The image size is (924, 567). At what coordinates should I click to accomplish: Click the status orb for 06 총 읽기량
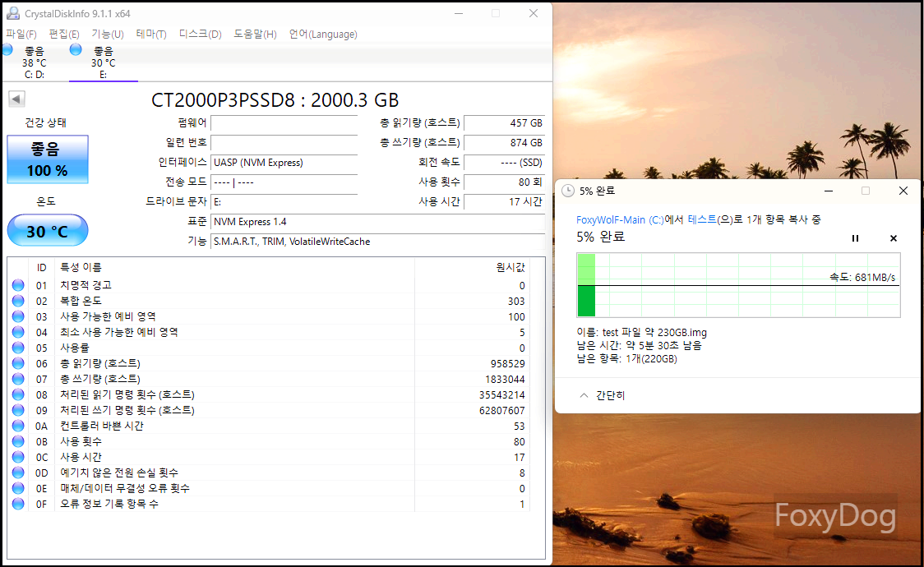[x=18, y=363]
